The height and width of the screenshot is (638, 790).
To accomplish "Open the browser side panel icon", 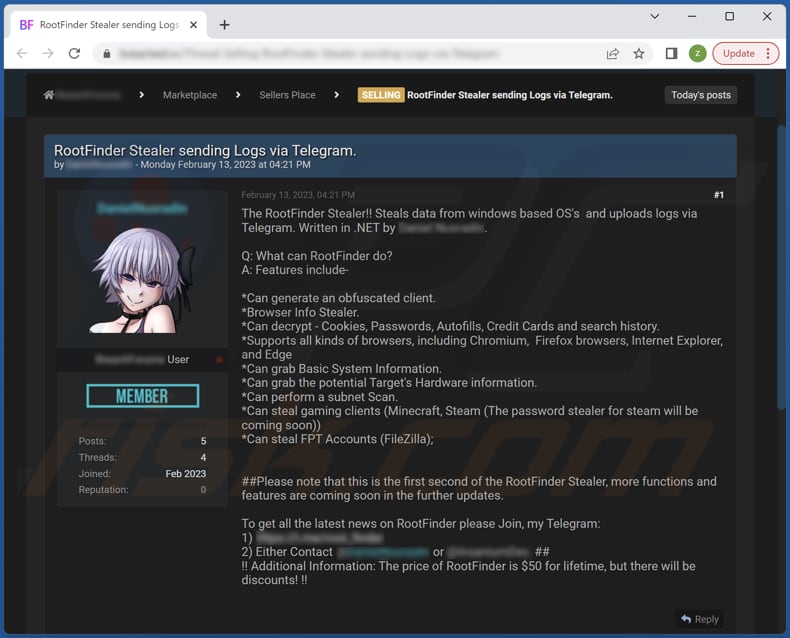I will [x=671, y=53].
